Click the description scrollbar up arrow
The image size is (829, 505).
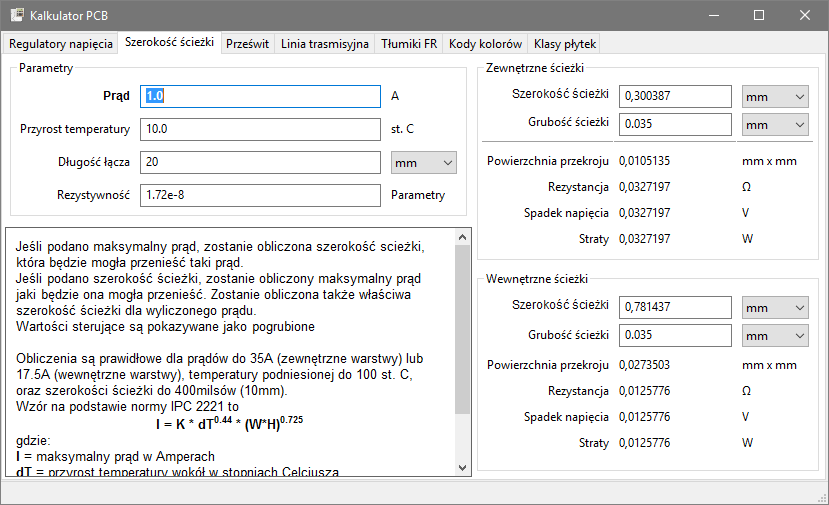(462, 238)
